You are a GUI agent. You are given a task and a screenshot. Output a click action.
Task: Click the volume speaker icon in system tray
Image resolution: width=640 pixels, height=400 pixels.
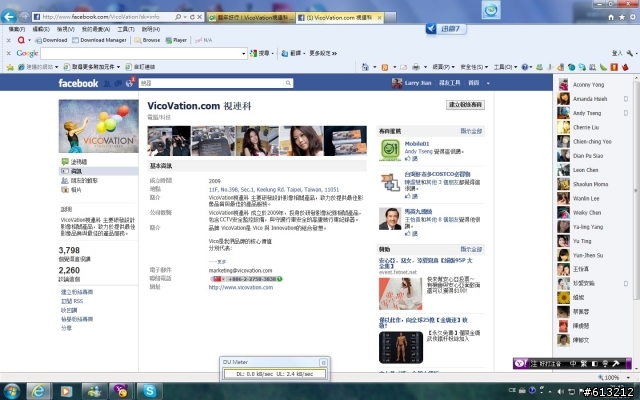click(x=560, y=391)
